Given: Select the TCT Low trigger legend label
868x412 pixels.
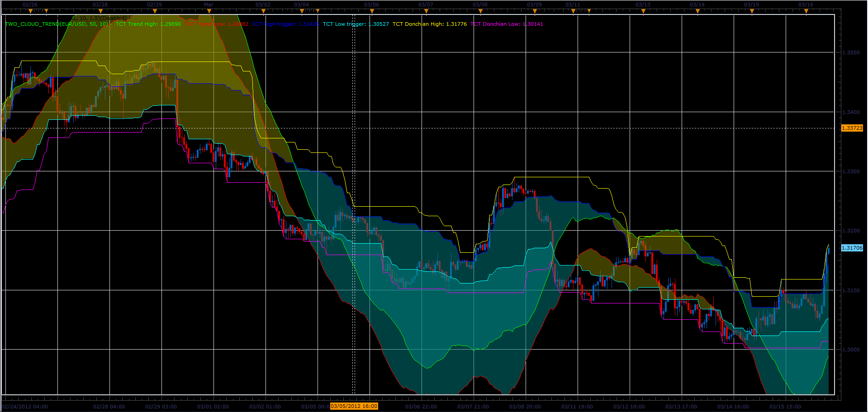Looking at the screenshot, I should pyautogui.click(x=356, y=24).
